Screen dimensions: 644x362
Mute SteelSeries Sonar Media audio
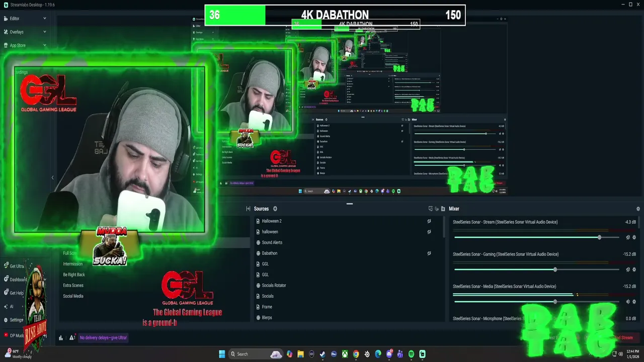(628, 302)
